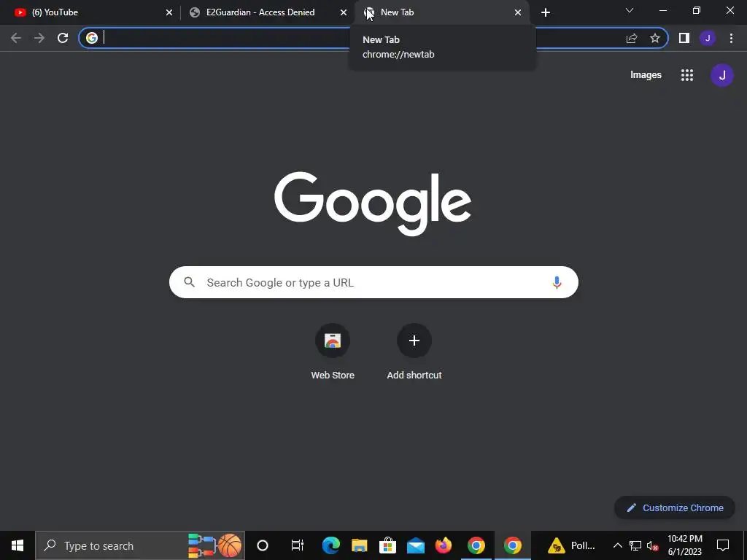Go back to previous page
Viewport: 747px width, 560px height.
coord(16,38)
